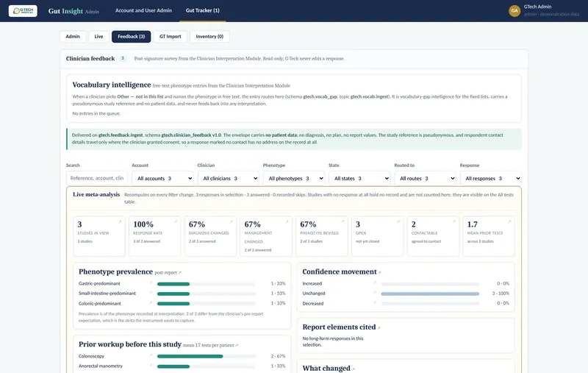Screen dimensions: 588x373
Task: Click the Colonoscopy prior workup bar
Action: pyautogui.click(x=207, y=356)
